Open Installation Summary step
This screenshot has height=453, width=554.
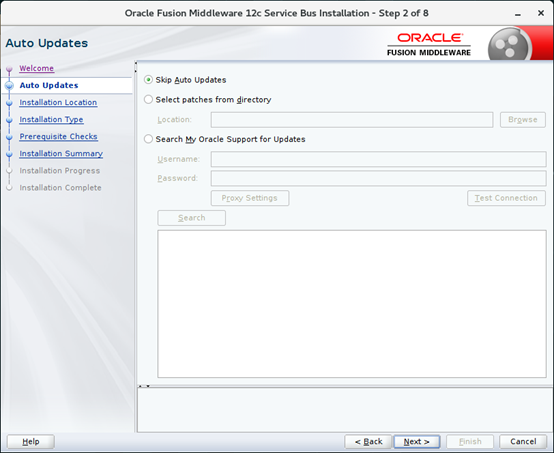pos(61,154)
